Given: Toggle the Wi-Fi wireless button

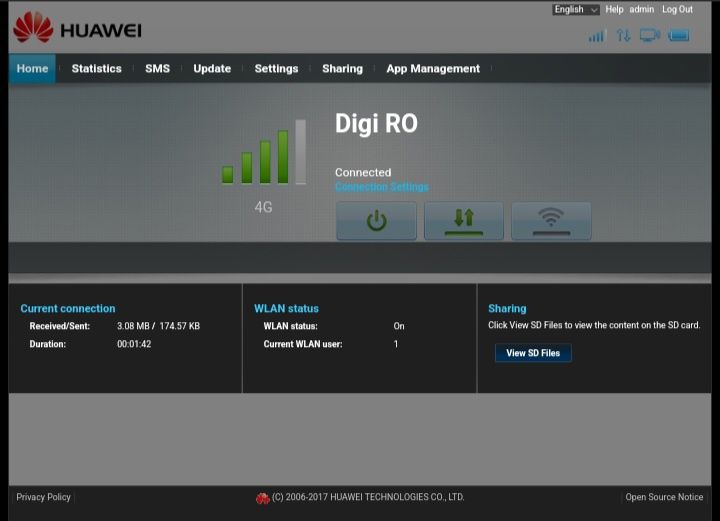Looking at the screenshot, I should pos(551,221).
